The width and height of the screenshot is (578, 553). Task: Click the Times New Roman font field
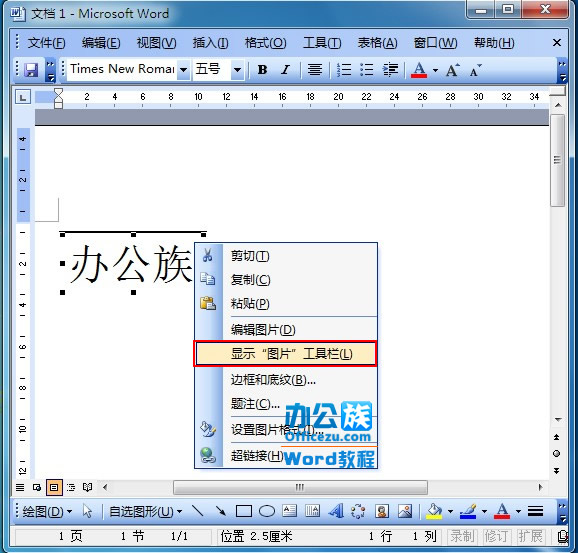pyautogui.click(x=122, y=69)
